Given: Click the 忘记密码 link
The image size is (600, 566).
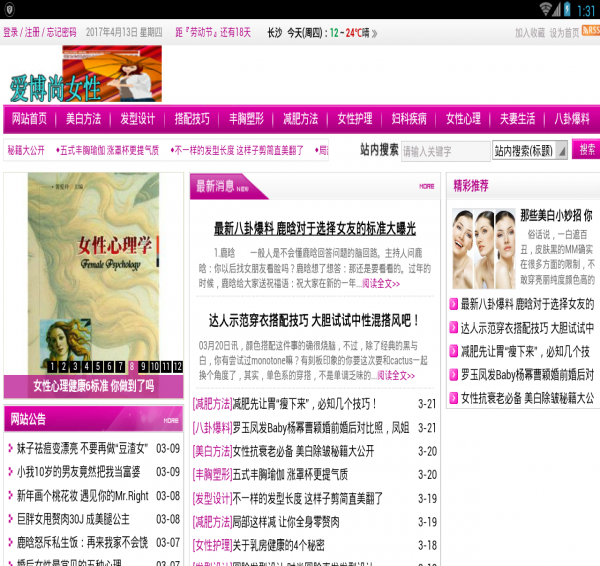Looking at the screenshot, I should click(61, 32).
